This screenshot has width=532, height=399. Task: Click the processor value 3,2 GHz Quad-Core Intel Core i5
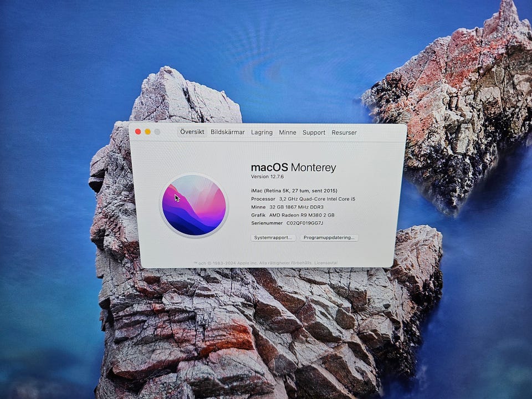pyautogui.click(x=317, y=199)
